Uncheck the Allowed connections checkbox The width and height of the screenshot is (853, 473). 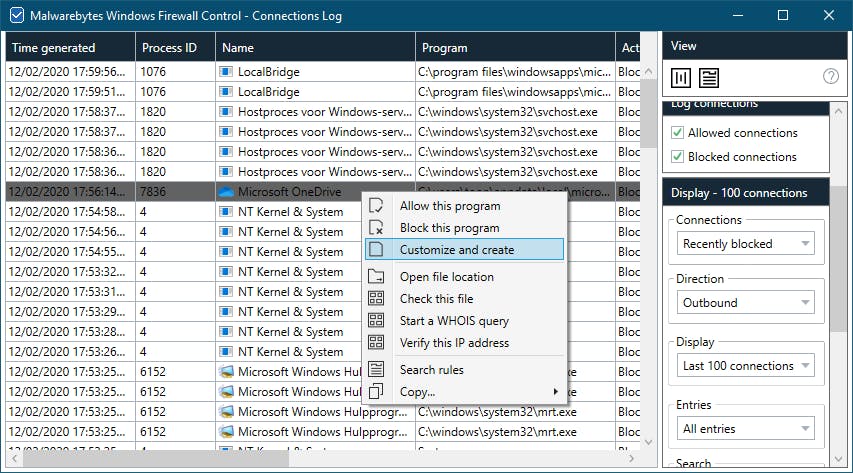(677, 133)
